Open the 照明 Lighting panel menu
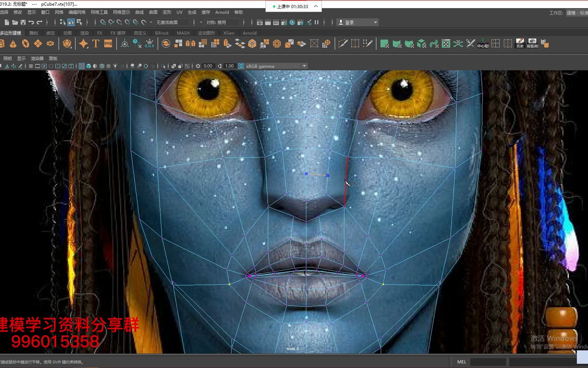 tap(7, 59)
